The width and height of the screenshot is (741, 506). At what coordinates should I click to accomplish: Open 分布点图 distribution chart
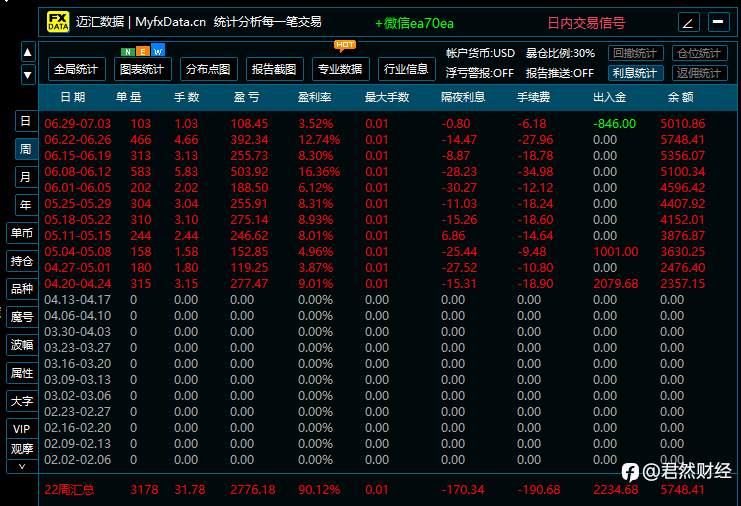point(208,69)
